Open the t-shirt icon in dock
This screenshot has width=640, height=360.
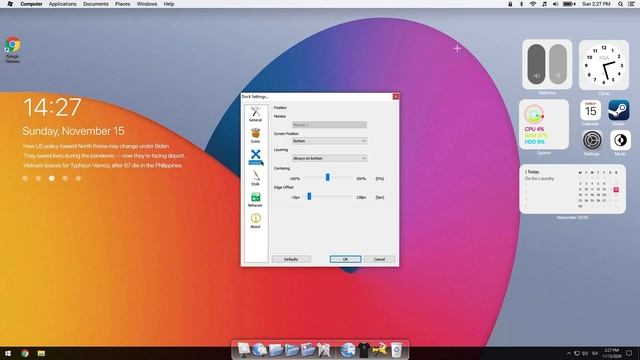pyautogui.click(x=363, y=350)
